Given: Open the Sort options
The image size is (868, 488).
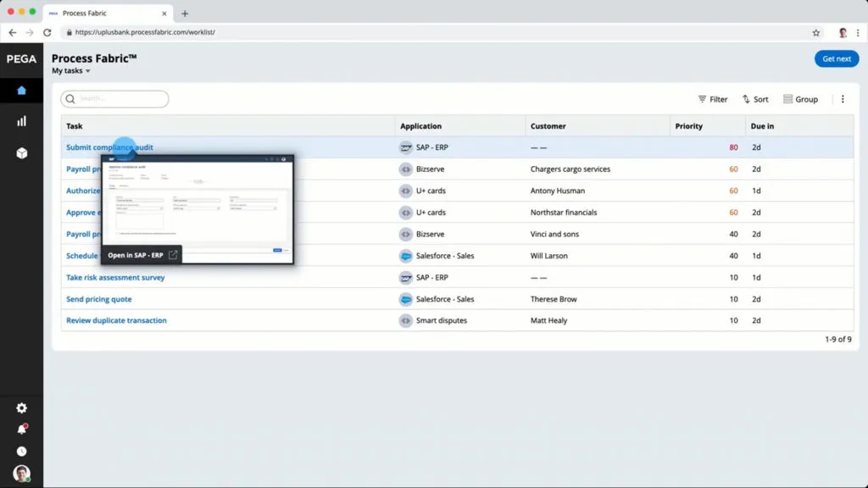Looking at the screenshot, I should (x=755, y=99).
